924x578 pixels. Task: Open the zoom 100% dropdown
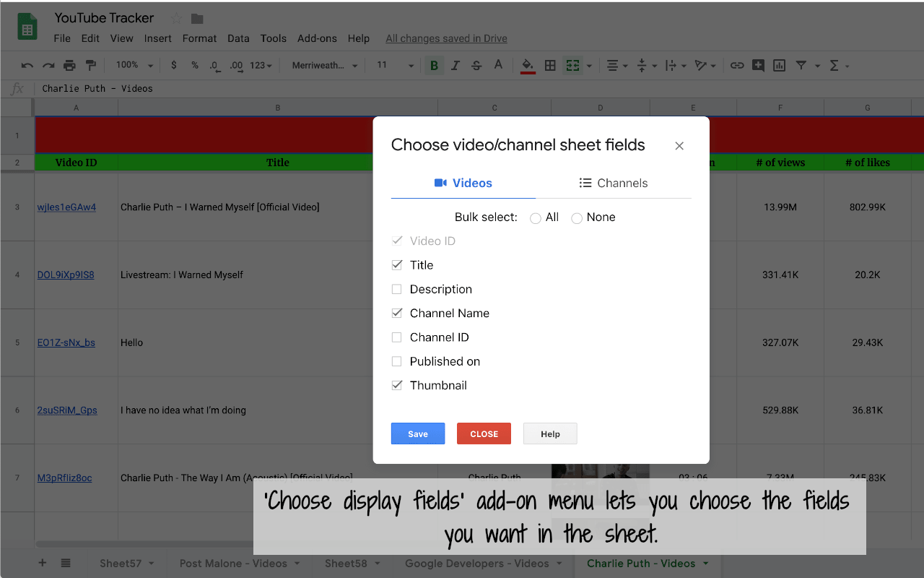click(x=135, y=66)
